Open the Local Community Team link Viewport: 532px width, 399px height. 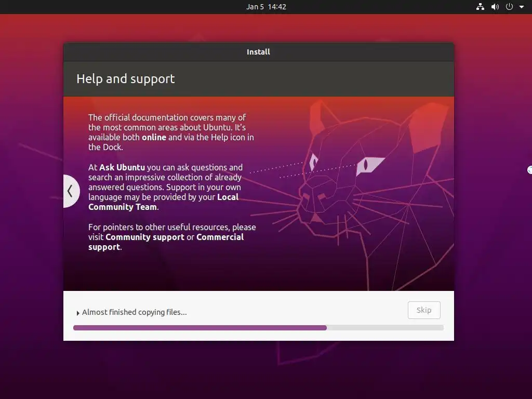tap(163, 202)
